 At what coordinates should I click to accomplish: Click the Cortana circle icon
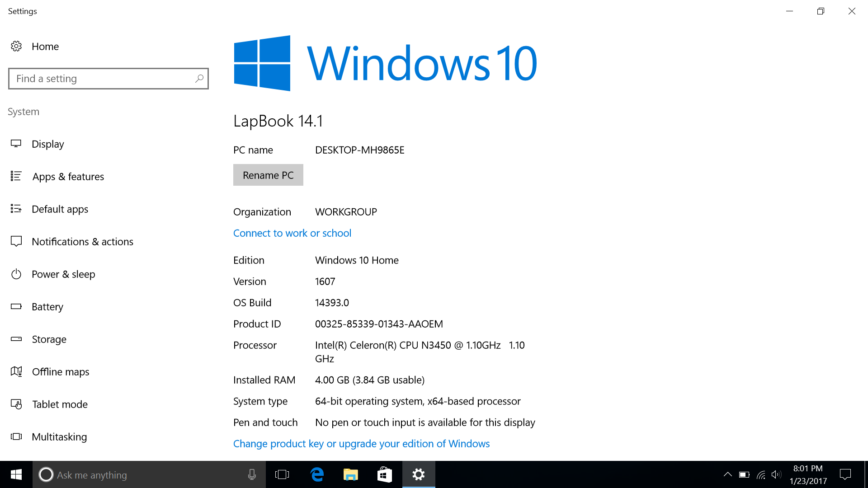(x=46, y=474)
